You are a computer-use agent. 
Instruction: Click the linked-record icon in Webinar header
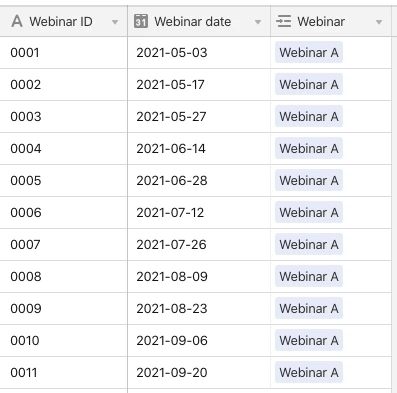(x=284, y=22)
